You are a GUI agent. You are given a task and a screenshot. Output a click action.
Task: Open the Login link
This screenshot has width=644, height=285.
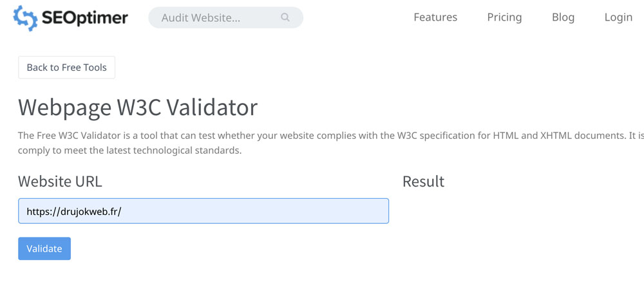618,17
